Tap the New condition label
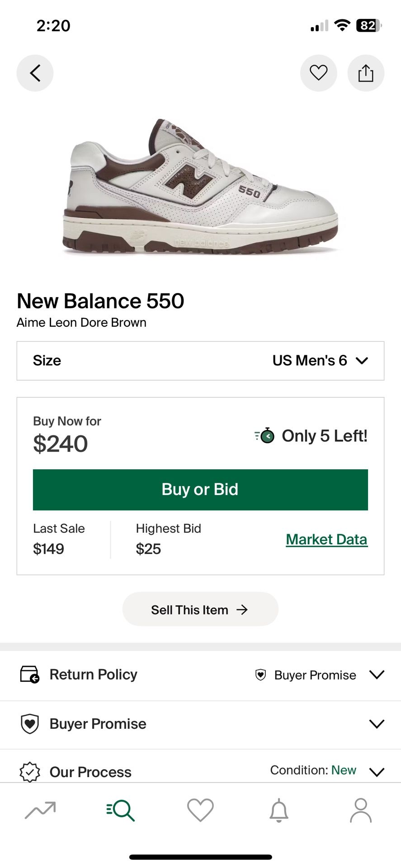Viewport: 401px width, 868px height. (x=343, y=770)
